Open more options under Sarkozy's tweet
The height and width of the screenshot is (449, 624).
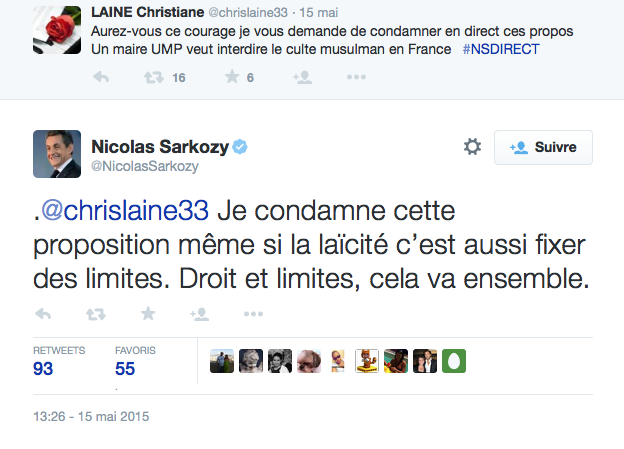(252, 314)
